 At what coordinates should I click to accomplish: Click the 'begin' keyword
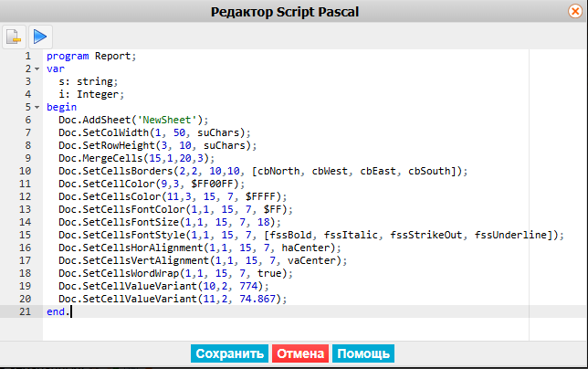point(61,107)
